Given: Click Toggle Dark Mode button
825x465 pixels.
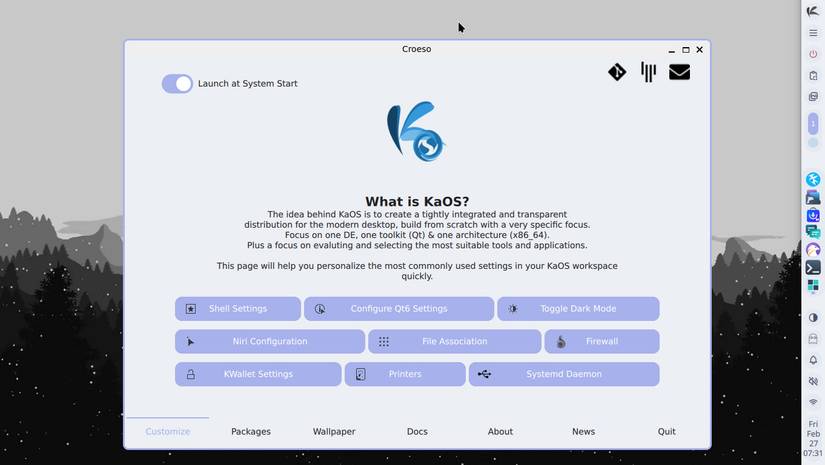Looking at the screenshot, I should click(x=578, y=309).
